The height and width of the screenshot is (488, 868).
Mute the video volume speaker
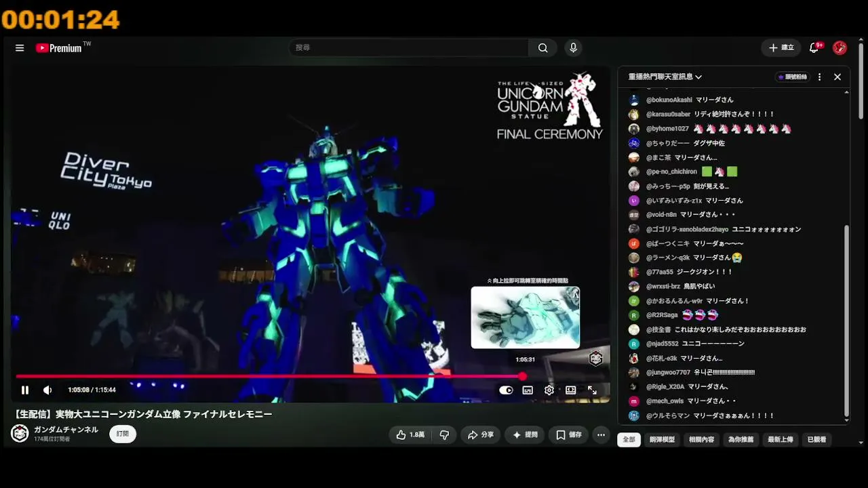coord(47,390)
